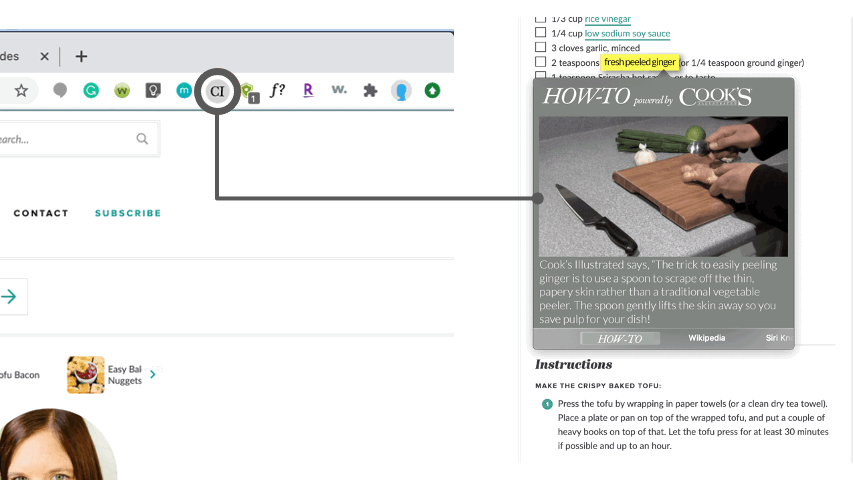
Task: Open the browser profile avatar
Action: coord(401,91)
